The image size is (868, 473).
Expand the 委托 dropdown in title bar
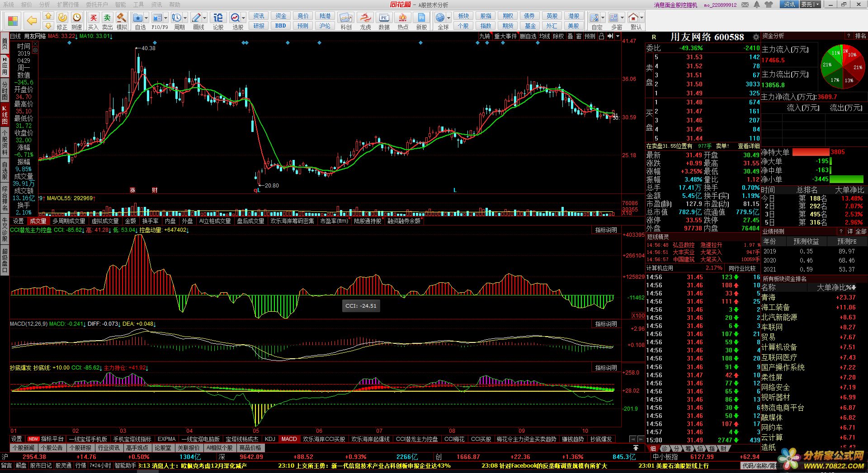click(817, 5)
